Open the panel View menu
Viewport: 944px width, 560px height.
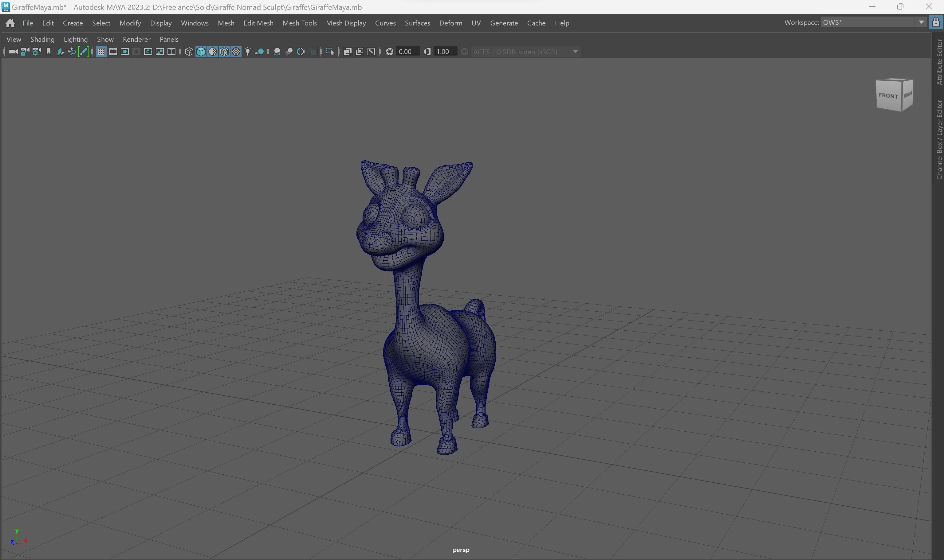coord(14,39)
